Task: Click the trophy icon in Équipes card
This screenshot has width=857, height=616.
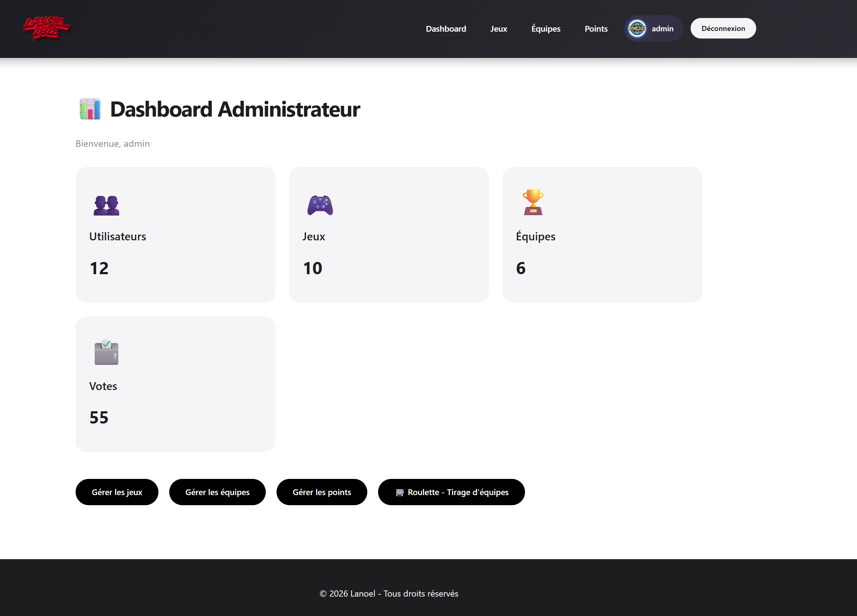Action: point(533,203)
